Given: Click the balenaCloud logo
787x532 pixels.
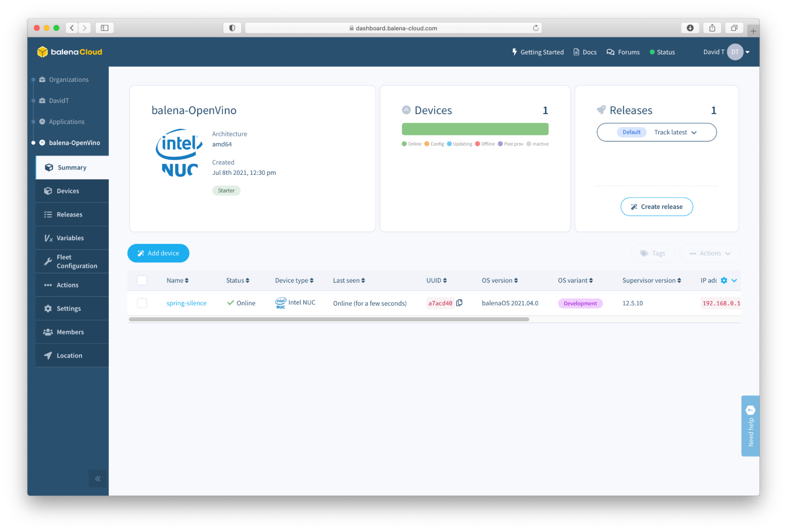Looking at the screenshot, I should pos(70,52).
